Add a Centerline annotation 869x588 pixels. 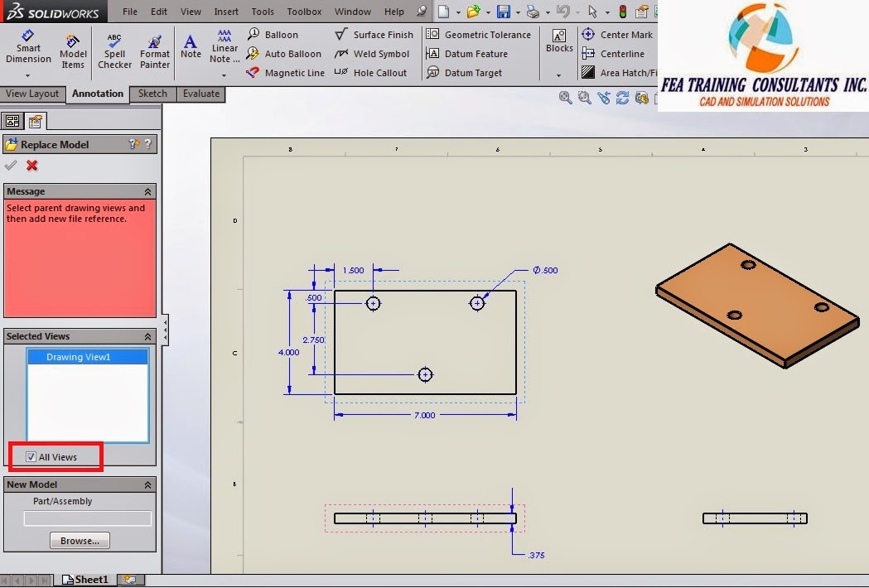point(613,54)
